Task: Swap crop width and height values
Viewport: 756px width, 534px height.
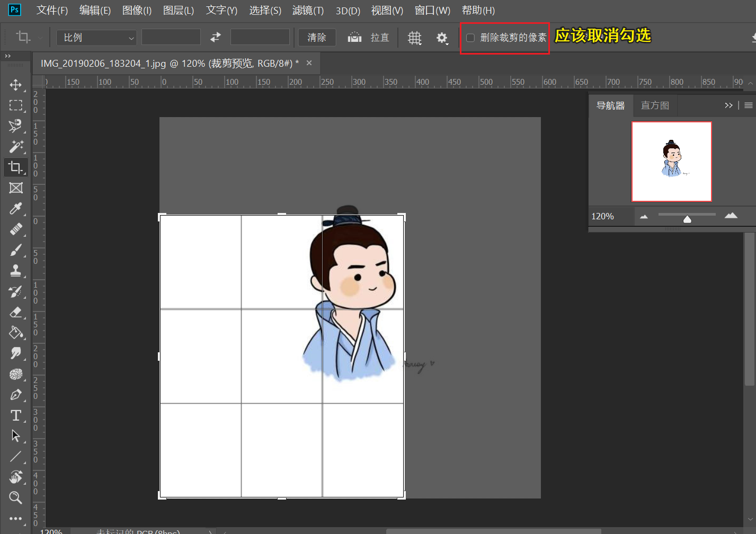Action: tap(216, 38)
